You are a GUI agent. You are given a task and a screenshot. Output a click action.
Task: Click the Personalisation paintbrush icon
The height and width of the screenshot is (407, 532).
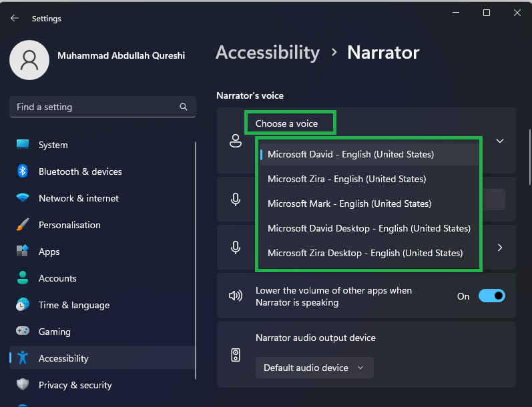pyautogui.click(x=23, y=225)
